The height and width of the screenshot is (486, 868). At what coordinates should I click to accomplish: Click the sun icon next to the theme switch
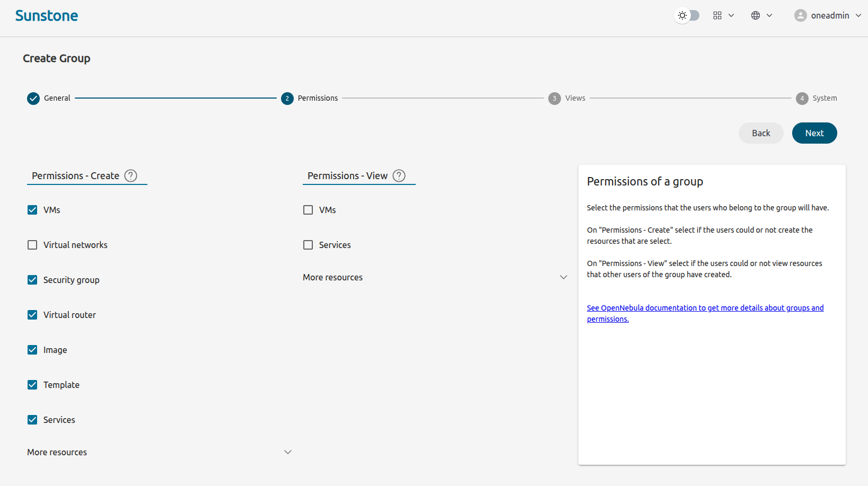tap(682, 15)
